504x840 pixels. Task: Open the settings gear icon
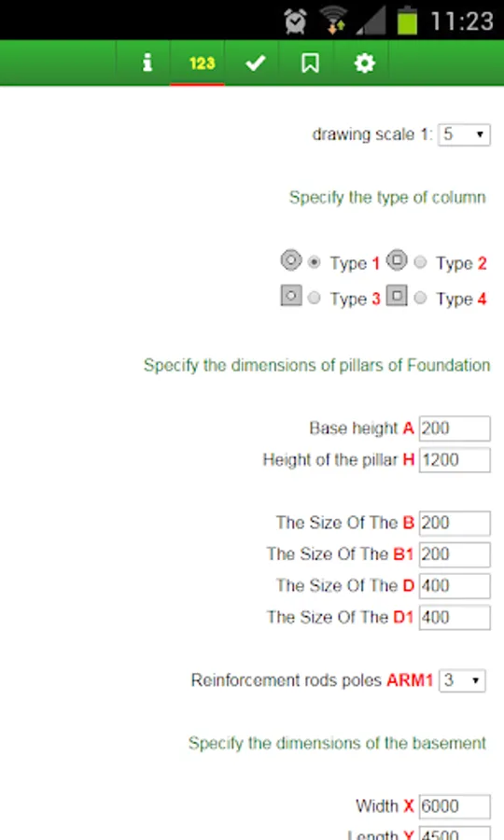[x=364, y=63]
